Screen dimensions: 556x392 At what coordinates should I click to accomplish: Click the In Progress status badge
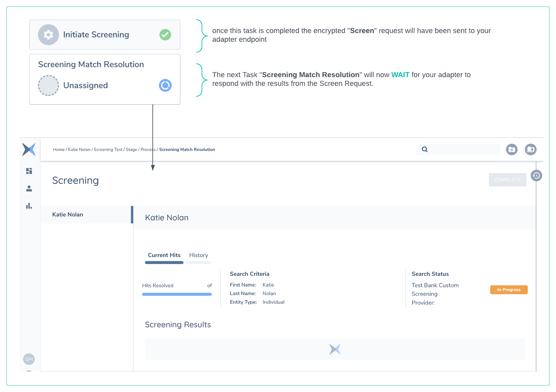509,290
